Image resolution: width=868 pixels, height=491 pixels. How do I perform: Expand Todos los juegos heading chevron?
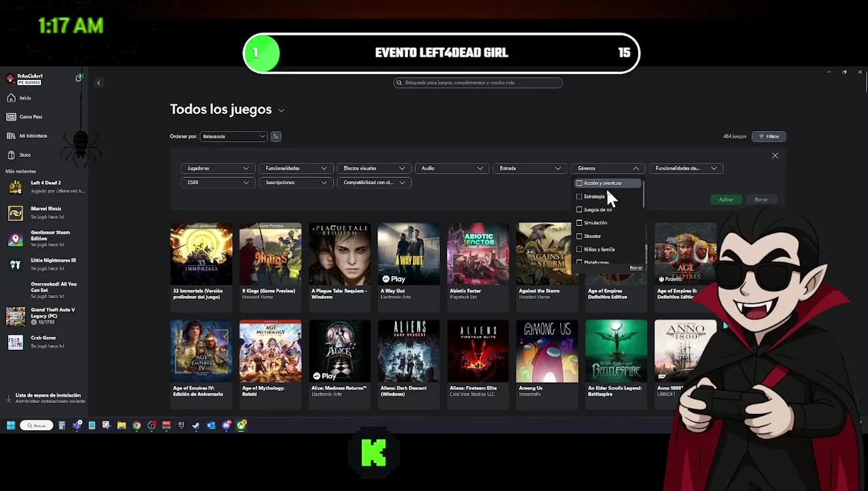281,110
